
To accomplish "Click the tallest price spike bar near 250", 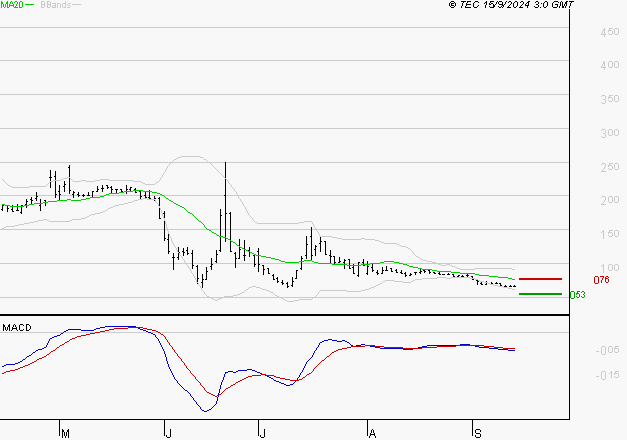I will (x=226, y=201).
